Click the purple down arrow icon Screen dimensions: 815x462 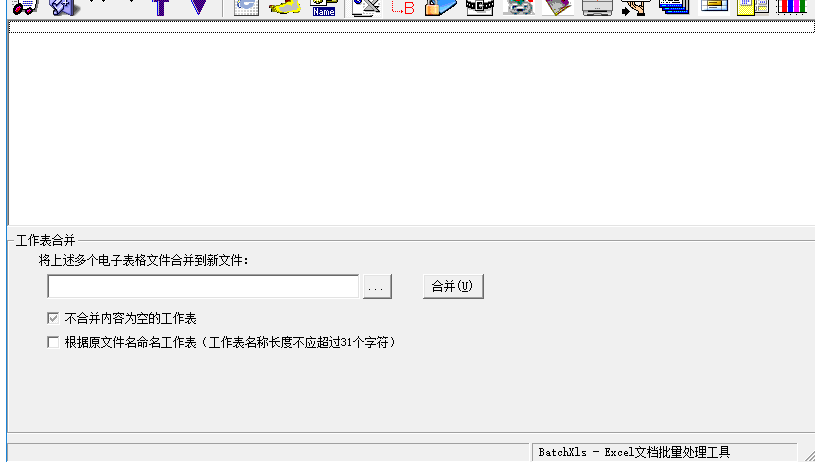(x=199, y=7)
